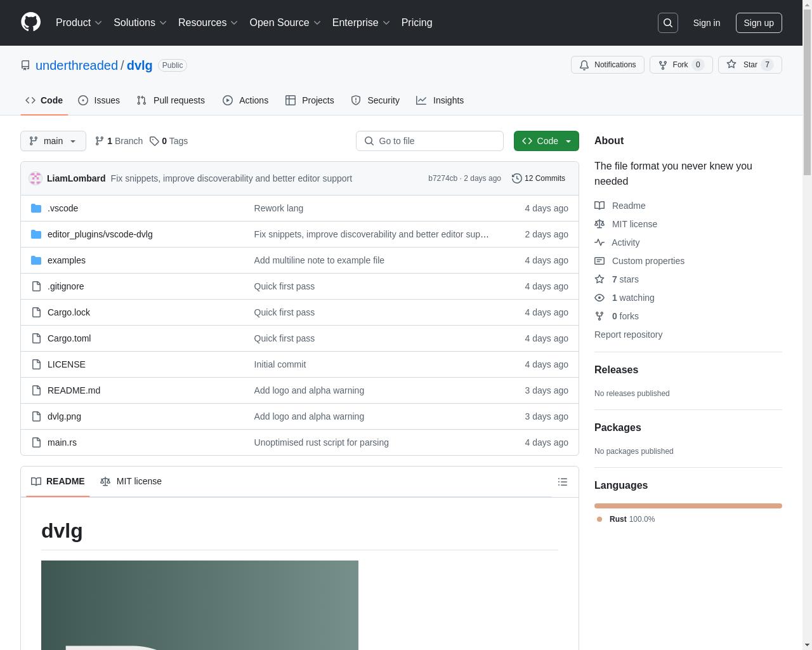This screenshot has width=812, height=650.
Task: Open the README.md file
Action: (74, 390)
